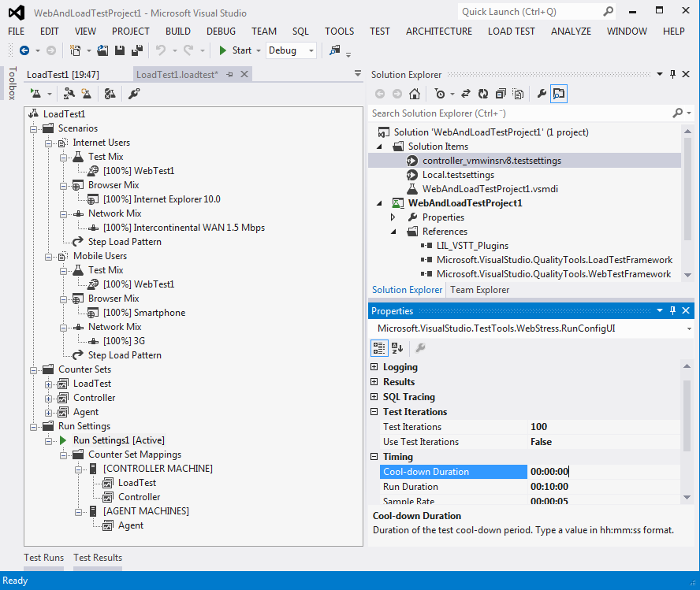The image size is (700, 590).
Task: Toggle Sync with Active Document
Action: (x=466, y=94)
